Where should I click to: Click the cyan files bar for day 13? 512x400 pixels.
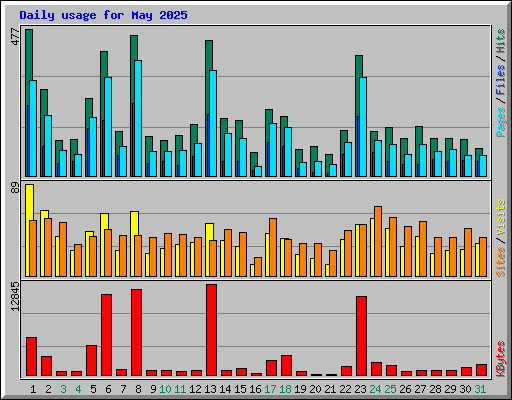pos(213,123)
